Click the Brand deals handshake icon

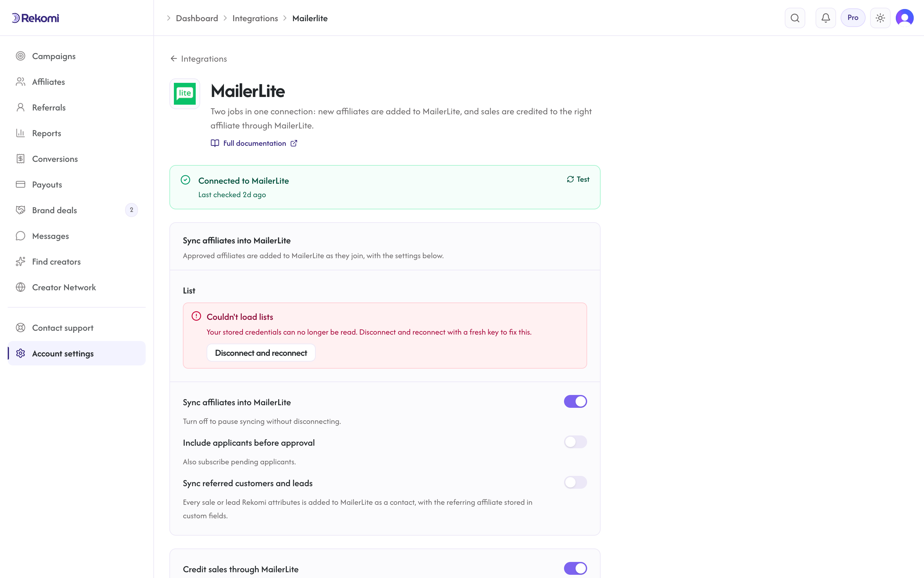(21, 210)
